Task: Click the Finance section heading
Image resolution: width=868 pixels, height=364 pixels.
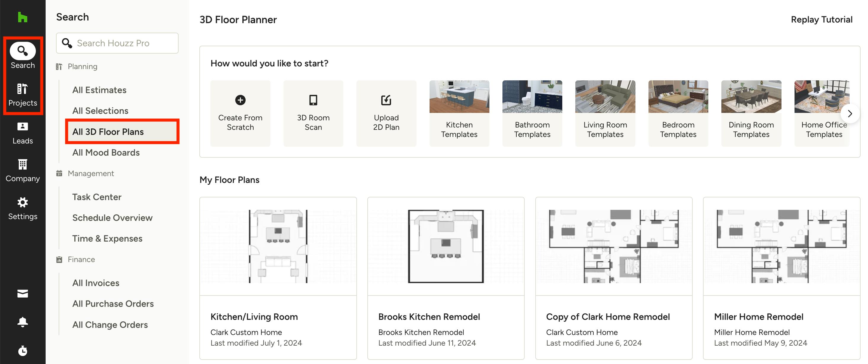Action: tap(81, 260)
